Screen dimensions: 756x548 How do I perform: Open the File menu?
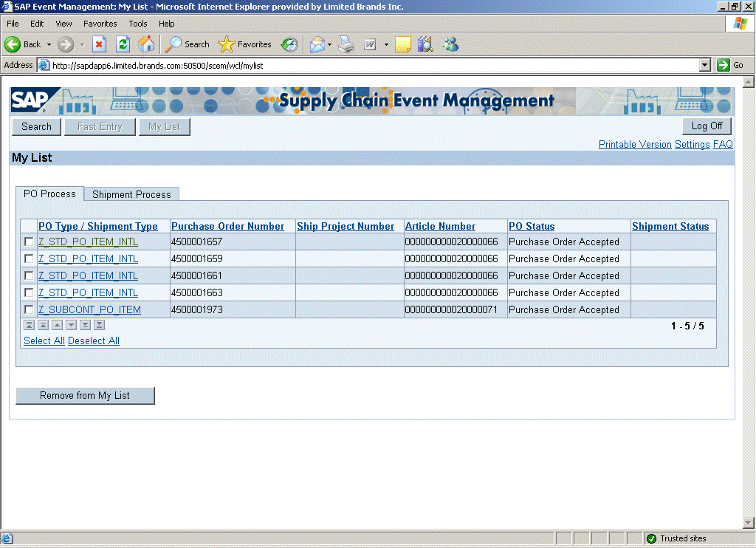pos(13,24)
